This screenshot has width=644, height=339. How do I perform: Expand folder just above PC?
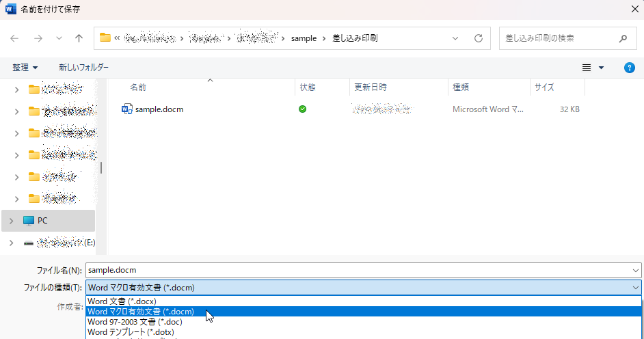(17, 199)
